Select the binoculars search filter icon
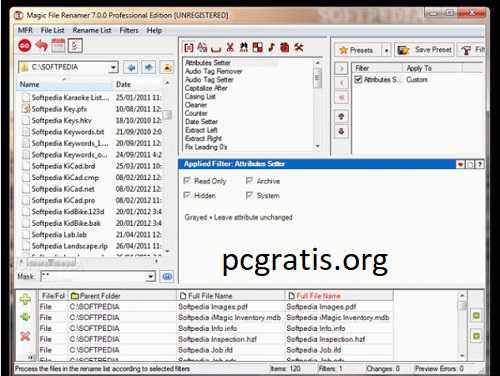500x376 pixels. tap(244, 47)
